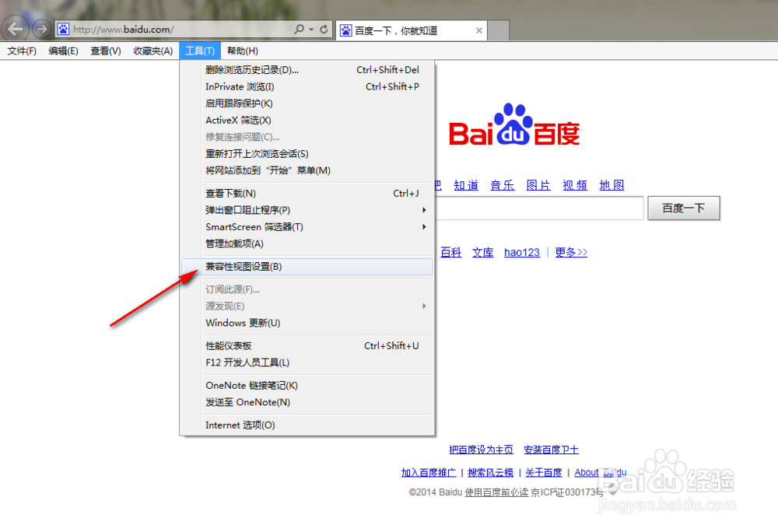The image size is (778, 532).
Task: Choose 删除浏览历史记录(D)... from the menu
Action: click(x=307, y=70)
